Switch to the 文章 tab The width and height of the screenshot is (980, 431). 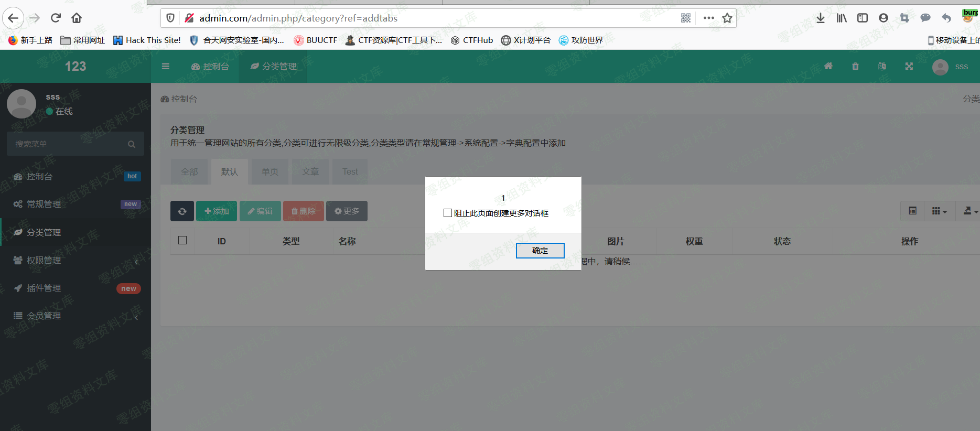pyautogui.click(x=310, y=171)
